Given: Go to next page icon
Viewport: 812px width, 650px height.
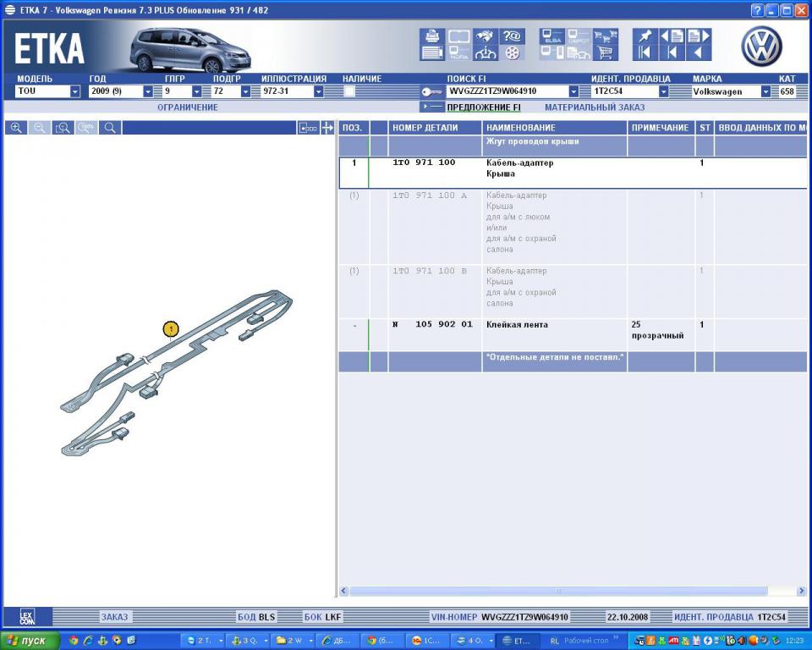Looking at the screenshot, I should tap(699, 36).
